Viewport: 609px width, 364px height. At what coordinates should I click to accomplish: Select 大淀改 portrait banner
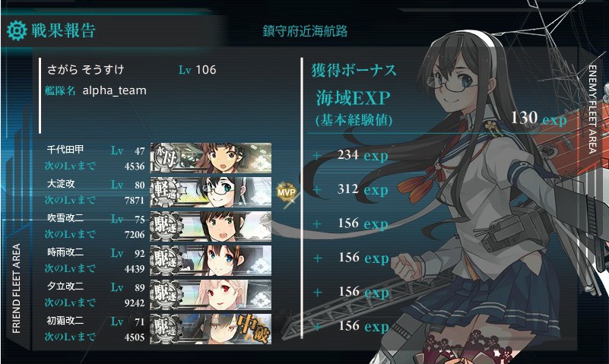[211, 191]
